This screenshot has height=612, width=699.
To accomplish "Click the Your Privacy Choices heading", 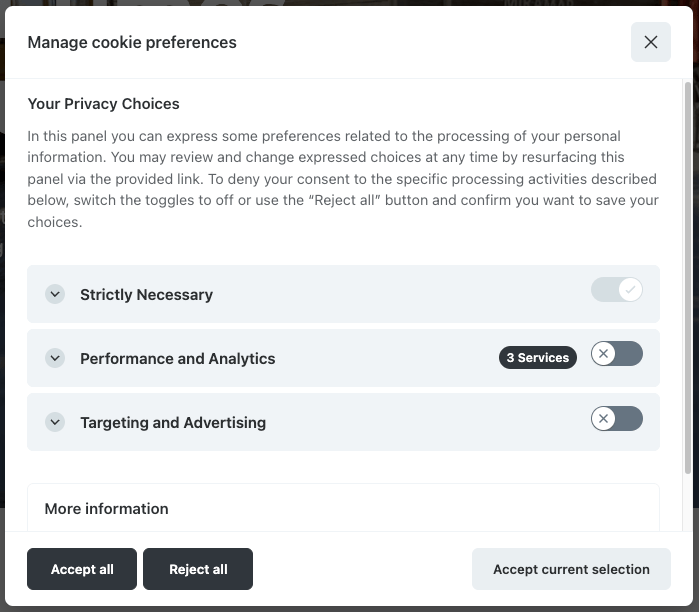I will [x=103, y=104].
